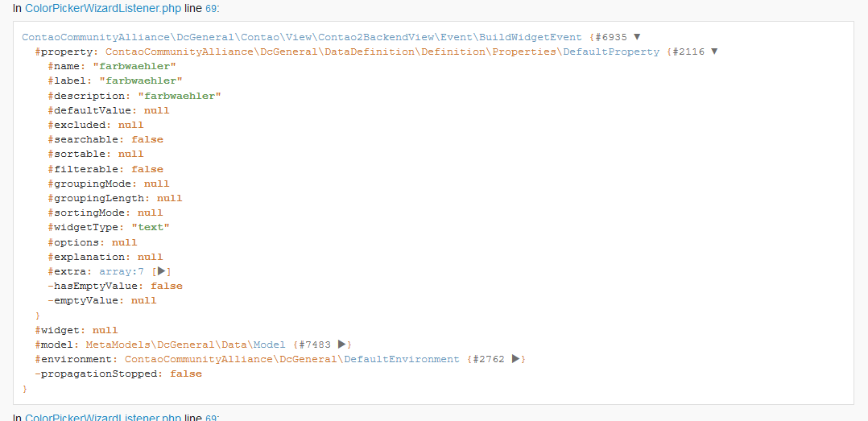Click the #environment property name
The width and height of the screenshot is (868, 421).
point(76,359)
